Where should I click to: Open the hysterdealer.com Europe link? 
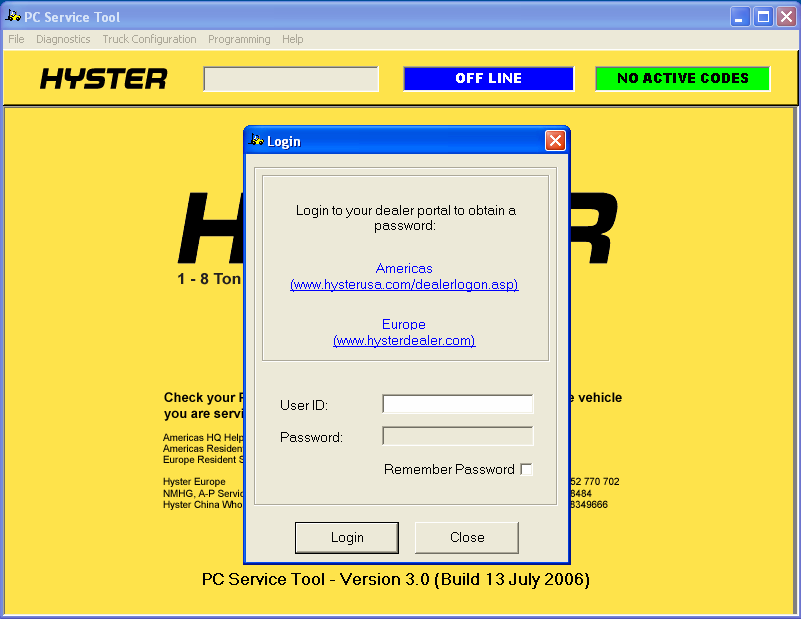pyautogui.click(x=404, y=341)
